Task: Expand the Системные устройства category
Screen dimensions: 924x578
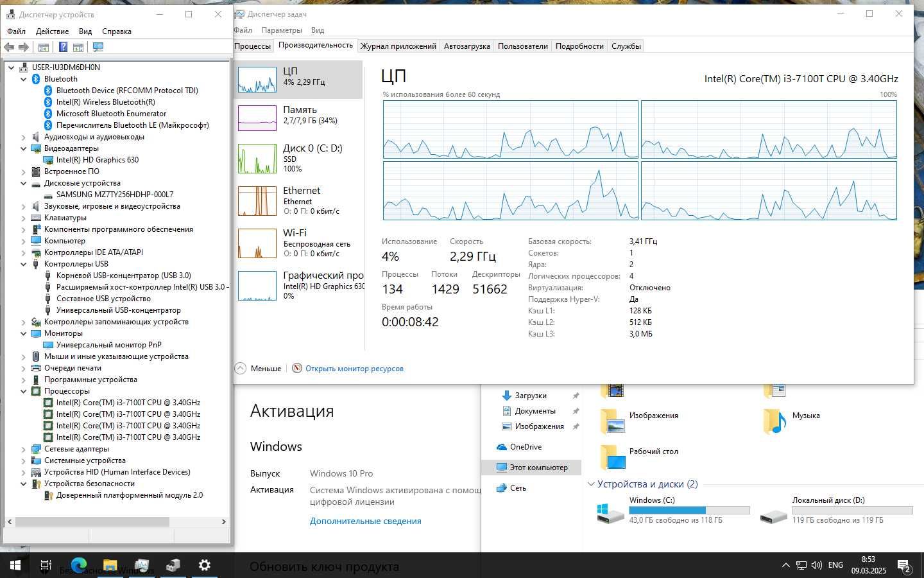Action: coord(24,460)
